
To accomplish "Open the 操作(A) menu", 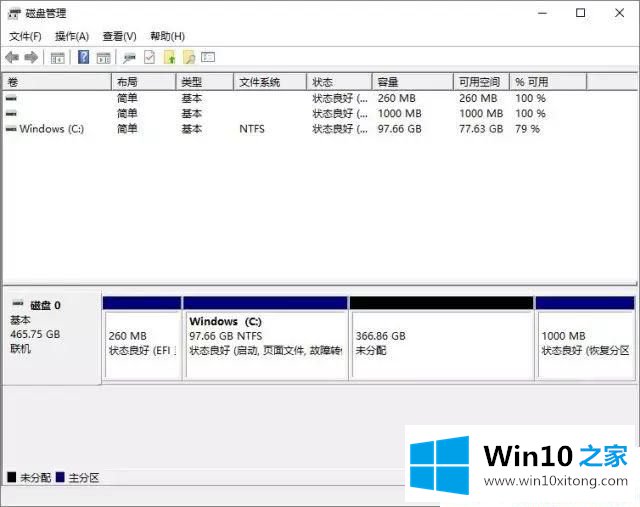I will click(x=72, y=36).
